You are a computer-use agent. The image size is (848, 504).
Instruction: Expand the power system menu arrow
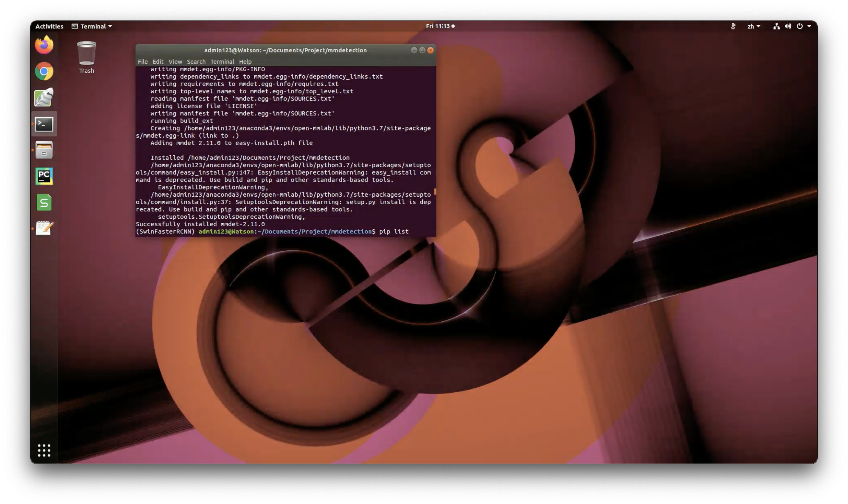809,26
